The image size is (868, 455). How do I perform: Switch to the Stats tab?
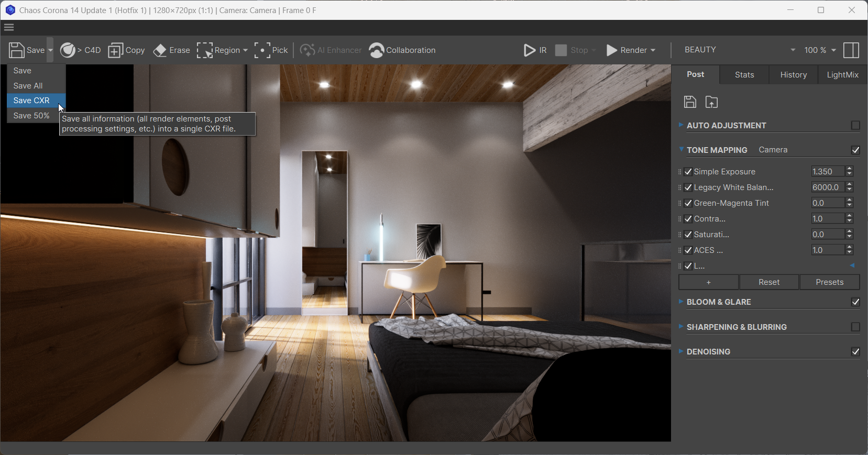pyautogui.click(x=744, y=75)
